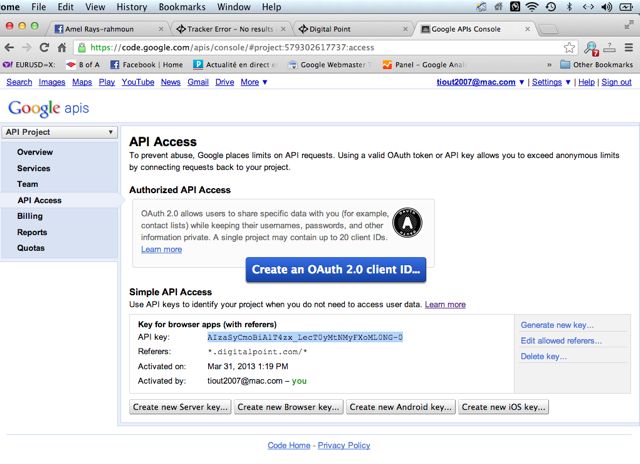Go to the browser home page icon
The image size is (640, 464).
pos(62,47)
